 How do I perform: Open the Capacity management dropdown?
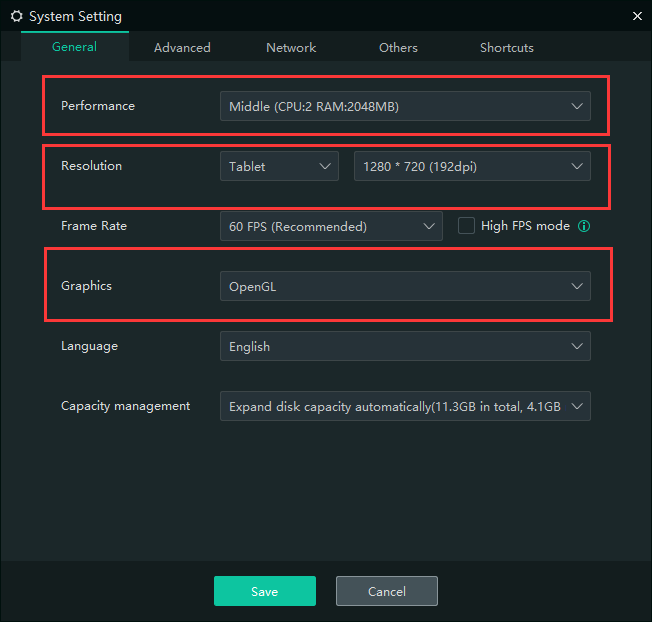point(404,406)
